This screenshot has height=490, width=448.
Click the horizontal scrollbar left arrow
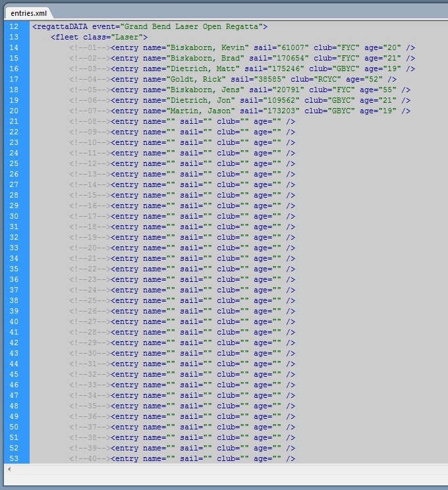pyautogui.click(x=9, y=469)
